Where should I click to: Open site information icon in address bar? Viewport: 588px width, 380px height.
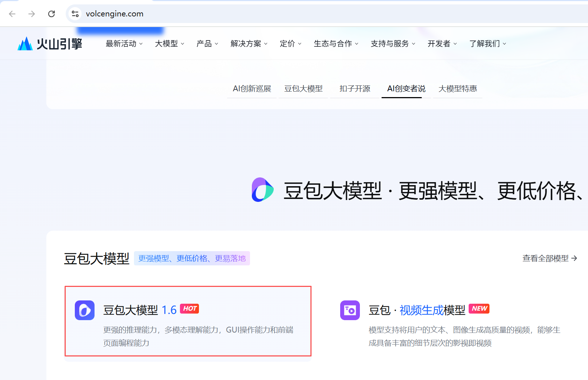point(75,14)
